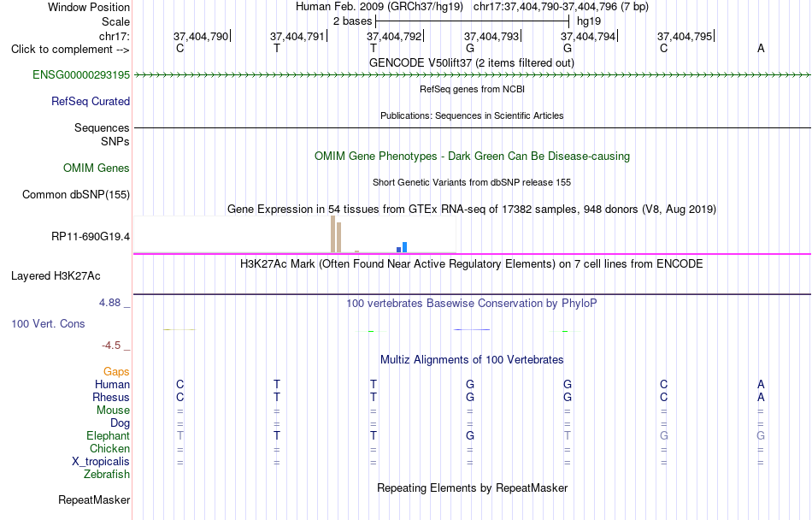This screenshot has height=520, width=812.
Task: Click the Zebrafish alignment row label
Action: click(x=107, y=475)
